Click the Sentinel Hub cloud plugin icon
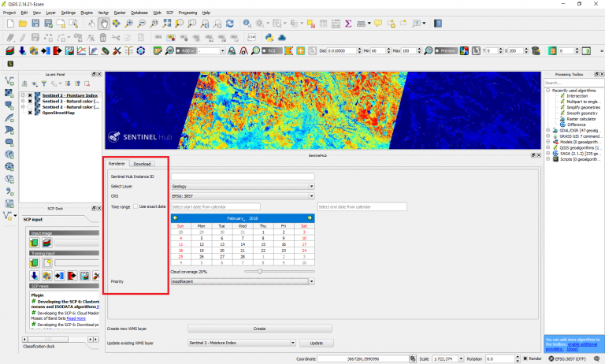Viewport: 605px width, 364px height. (x=282, y=38)
